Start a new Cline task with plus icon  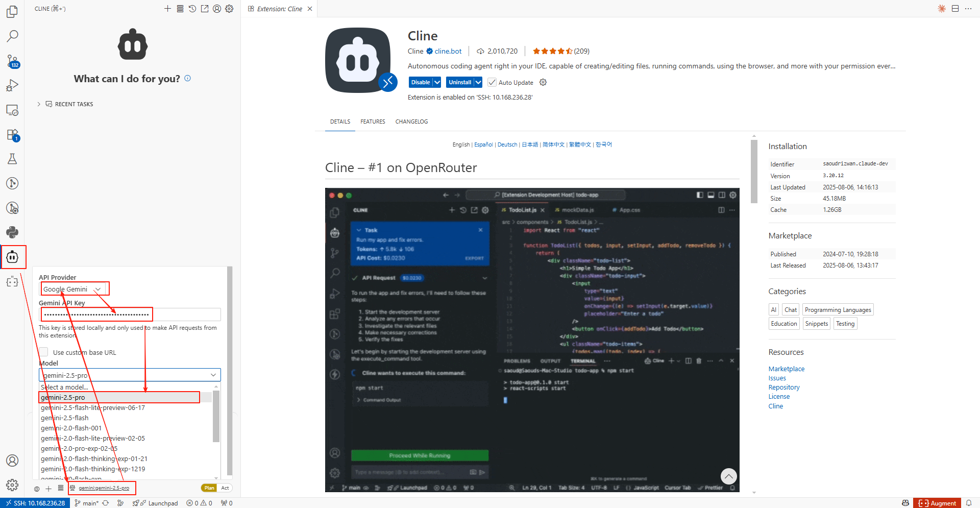[x=167, y=9]
